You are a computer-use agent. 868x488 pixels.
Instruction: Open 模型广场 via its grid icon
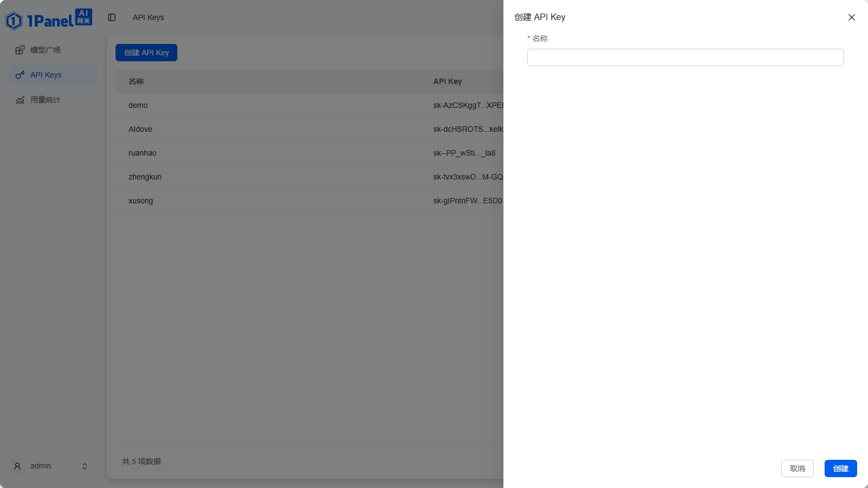pyautogui.click(x=20, y=50)
